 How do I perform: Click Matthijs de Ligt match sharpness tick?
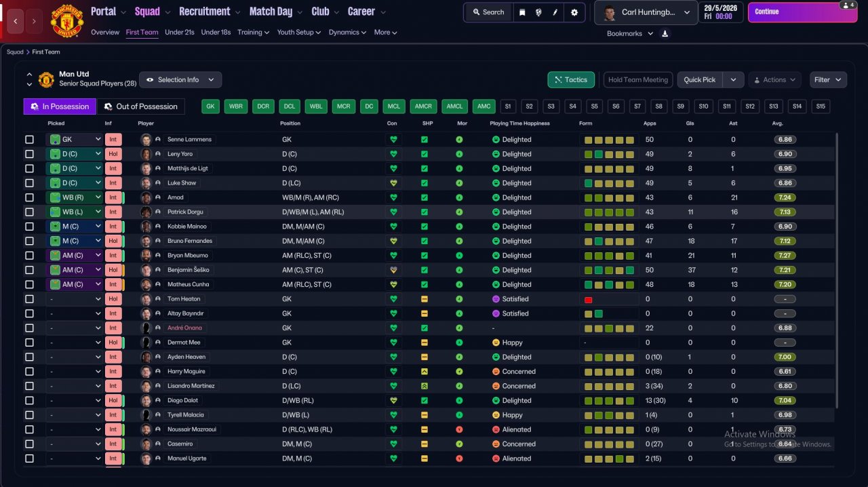pos(425,168)
